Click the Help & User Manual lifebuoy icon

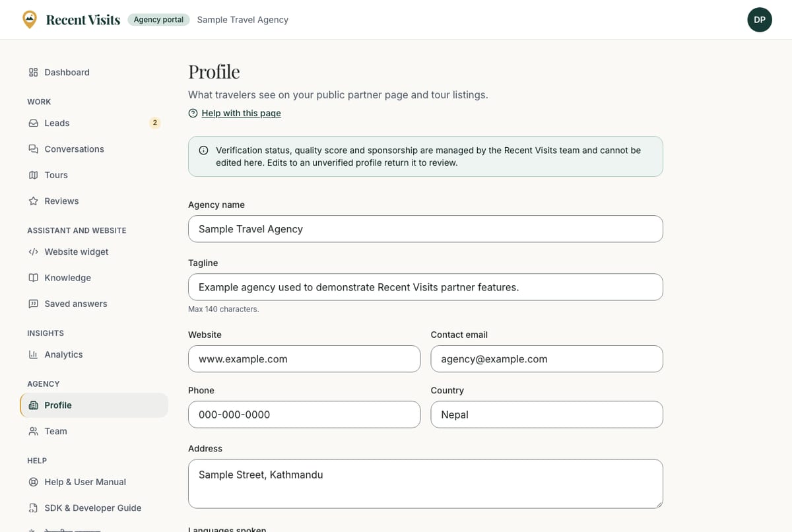[33, 482]
